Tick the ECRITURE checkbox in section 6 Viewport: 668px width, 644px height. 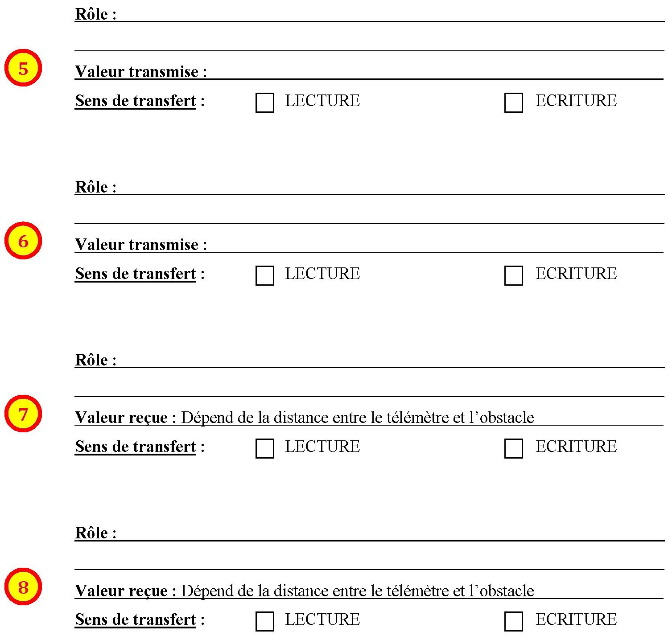(513, 275)
